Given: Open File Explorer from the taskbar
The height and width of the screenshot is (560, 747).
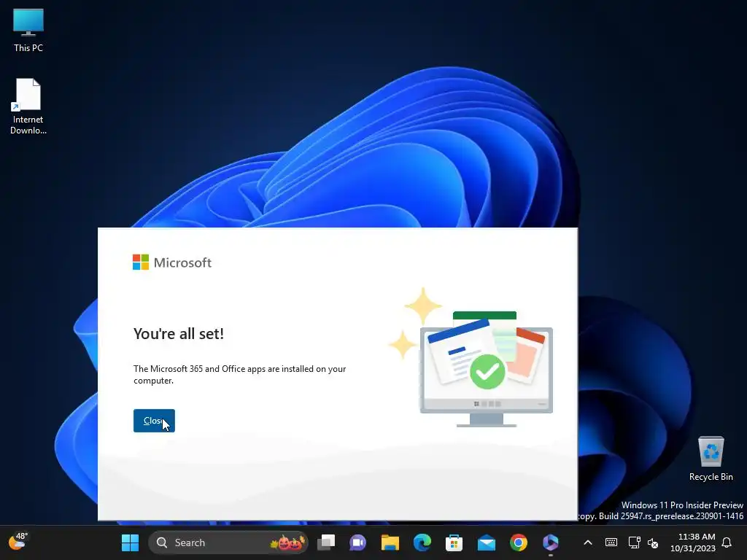Looking at the screenshot, I should [x=390, y=542].
